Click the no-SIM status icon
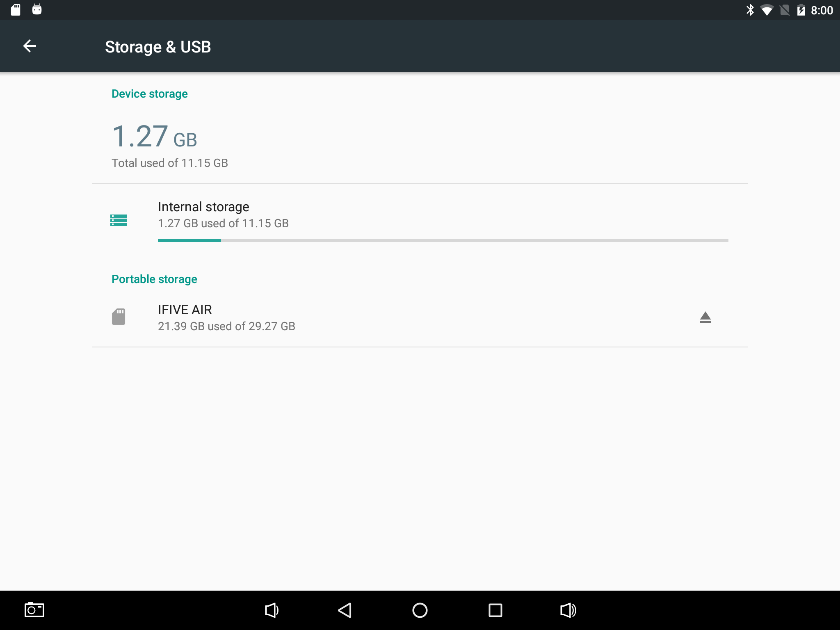840x630 pixels. [785, 10]
